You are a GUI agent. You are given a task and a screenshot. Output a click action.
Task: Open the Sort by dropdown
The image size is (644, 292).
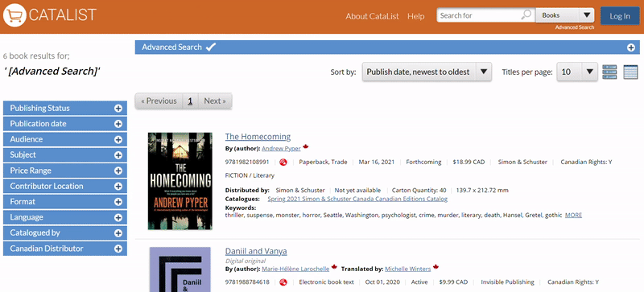427,72
